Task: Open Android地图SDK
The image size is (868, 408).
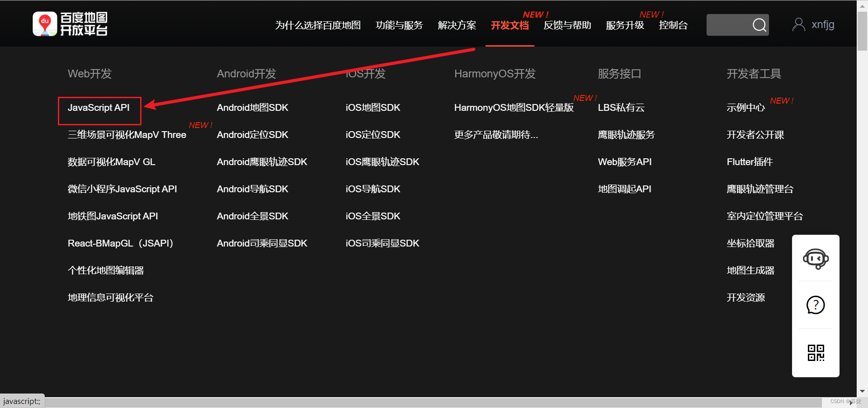Action: tap(253, 108)
